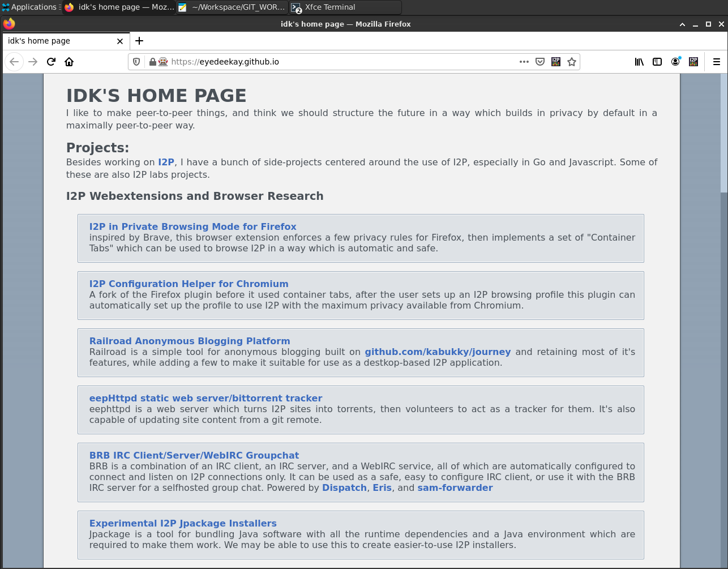Switch to Xfce Terminal in taskbar
728x569 pixels.
345,7
